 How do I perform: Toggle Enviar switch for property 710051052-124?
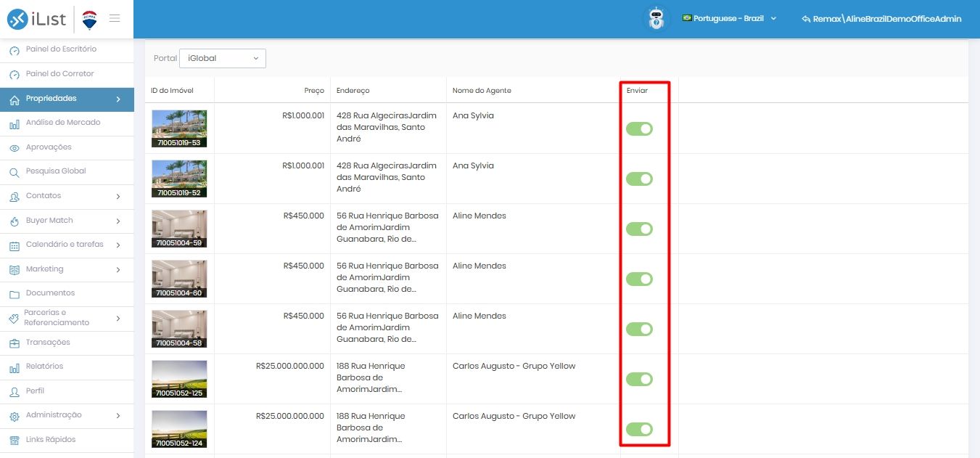640,429
